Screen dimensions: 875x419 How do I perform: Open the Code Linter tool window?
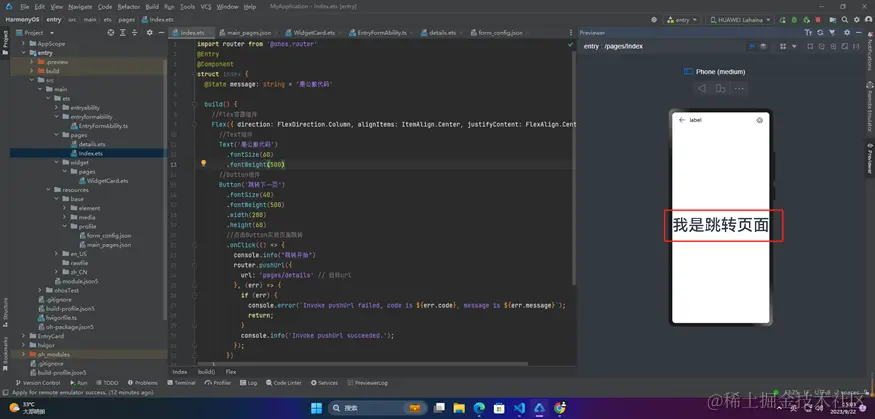click(x=284, y=383)
